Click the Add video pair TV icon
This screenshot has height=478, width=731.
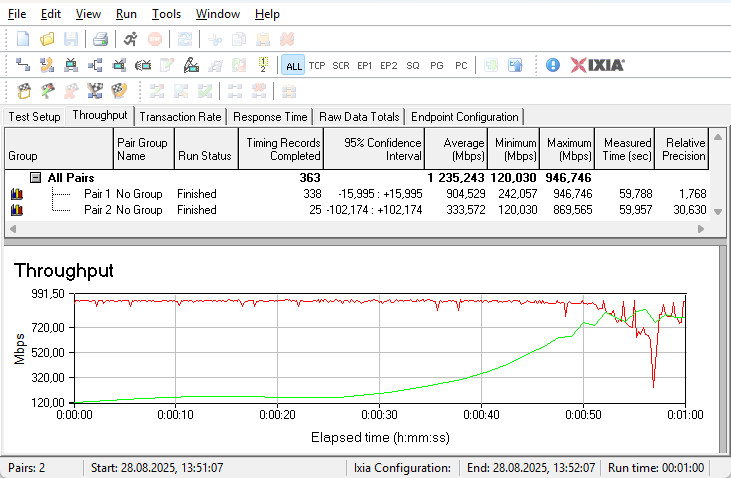[71, 65]
